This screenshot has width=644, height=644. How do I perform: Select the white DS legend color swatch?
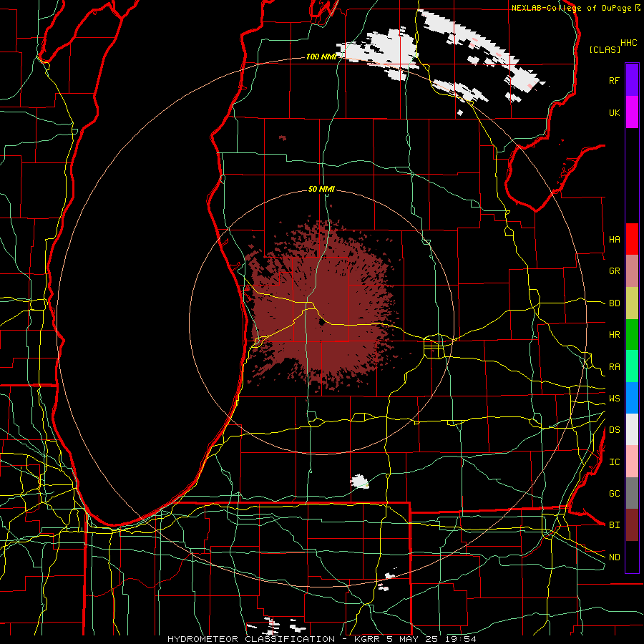(632, 429)
